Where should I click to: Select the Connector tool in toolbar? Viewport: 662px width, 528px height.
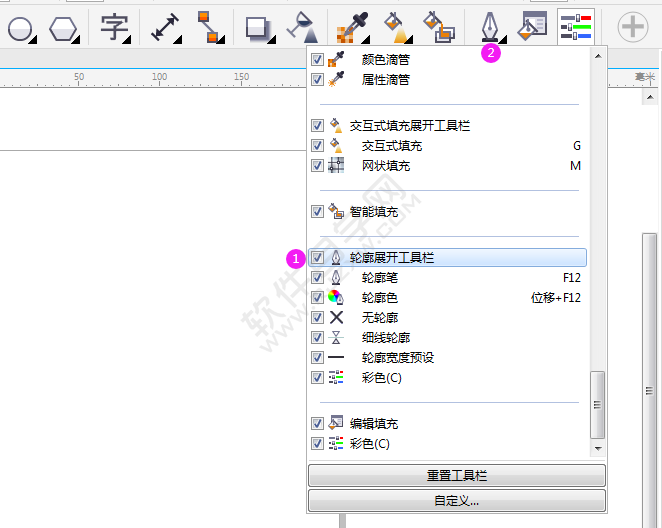pyautogui.click(x=209, y=27)
